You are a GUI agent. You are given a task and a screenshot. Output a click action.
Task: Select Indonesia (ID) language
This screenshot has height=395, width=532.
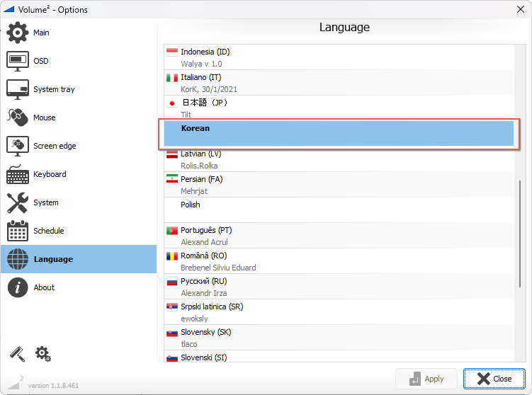tap(339, 57)
